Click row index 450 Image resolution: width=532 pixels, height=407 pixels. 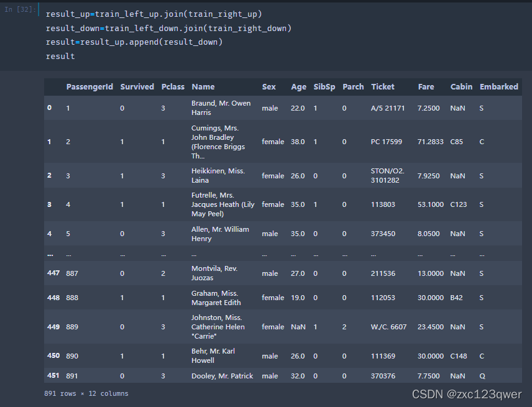click(53, 355)
